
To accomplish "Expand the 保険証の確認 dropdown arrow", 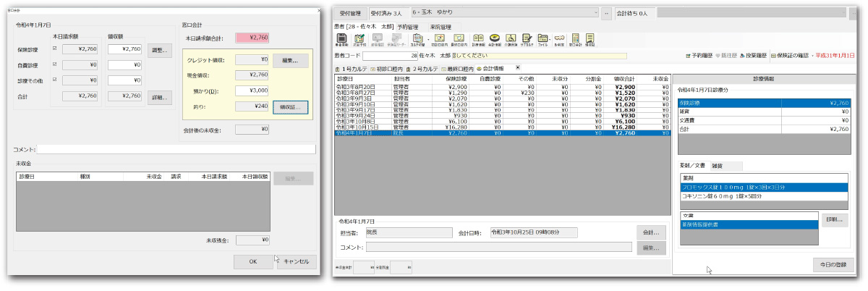I will pyautogui.click(x=811, y=56).
